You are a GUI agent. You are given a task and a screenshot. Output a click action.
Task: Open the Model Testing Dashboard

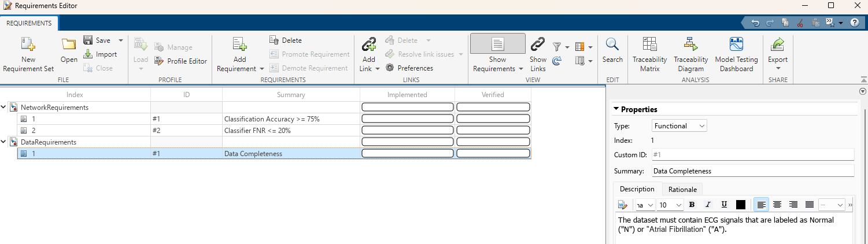point(736,54)
